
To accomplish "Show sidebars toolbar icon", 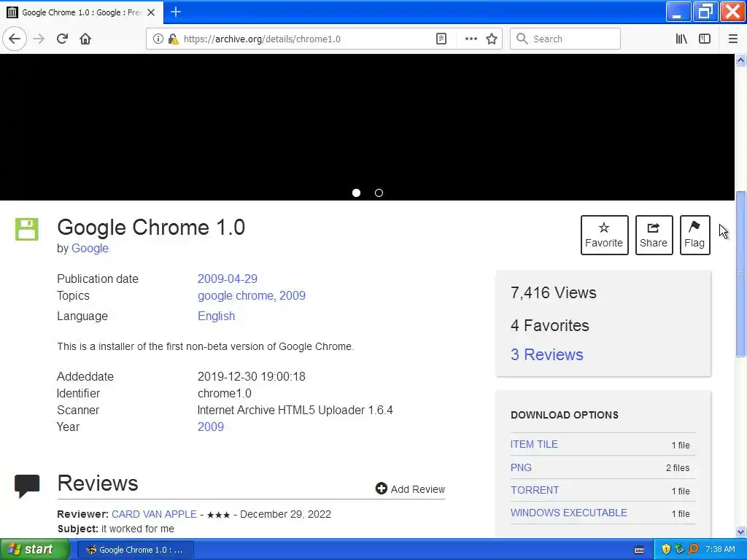I will [705, 39].
